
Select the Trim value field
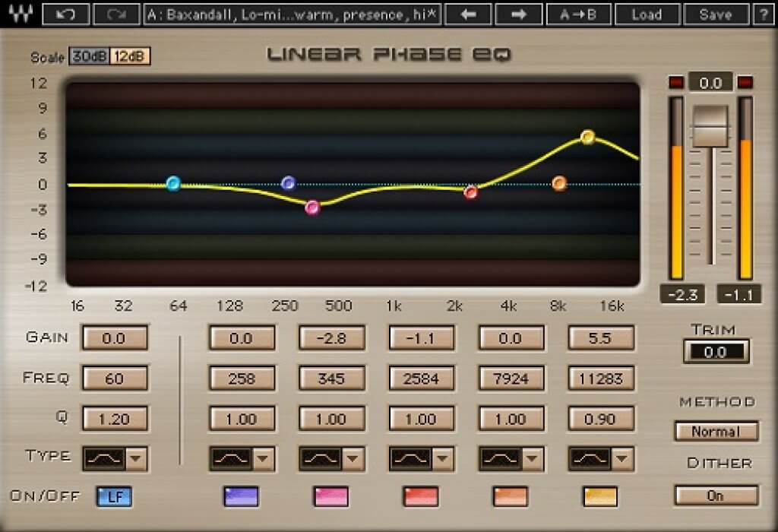716,352
